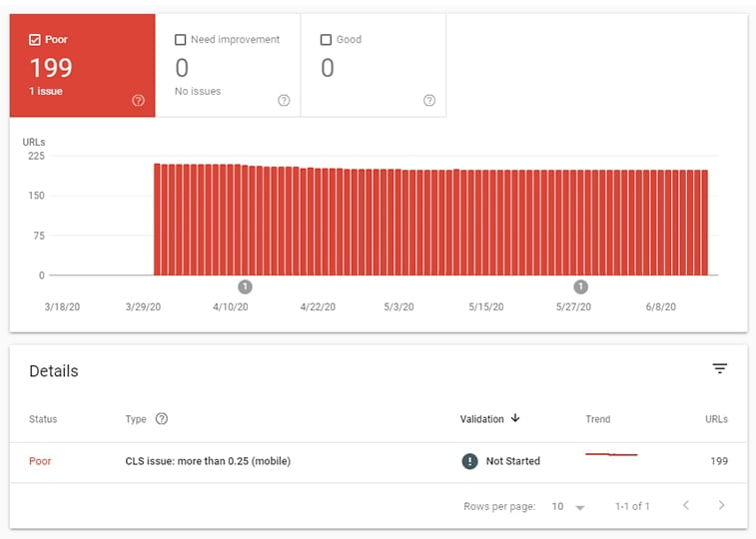Open the Rows per page dropdown

[x=568, y=506]
